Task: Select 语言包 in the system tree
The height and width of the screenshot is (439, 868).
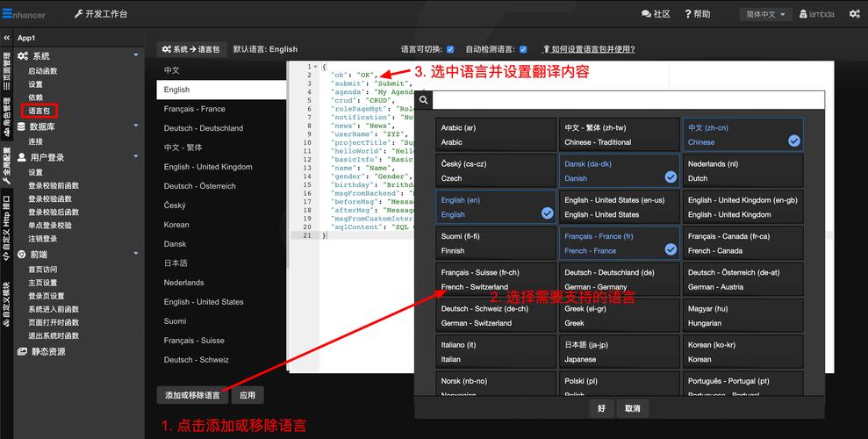Action: coord(39,111)
